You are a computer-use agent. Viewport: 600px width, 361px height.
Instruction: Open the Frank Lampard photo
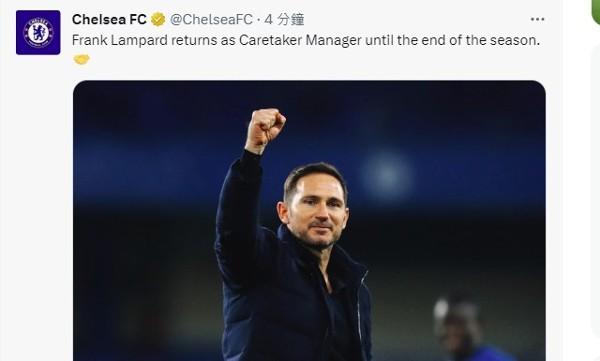click(309, 221)
